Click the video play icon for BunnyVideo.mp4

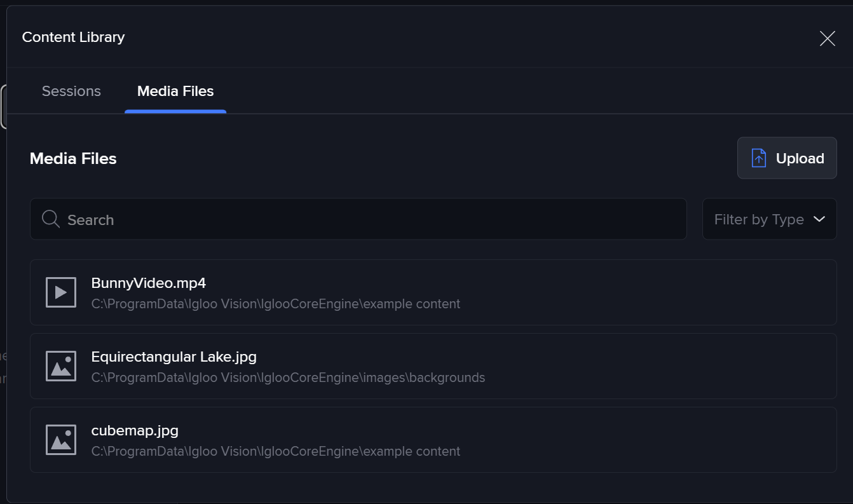coord(61,292)
